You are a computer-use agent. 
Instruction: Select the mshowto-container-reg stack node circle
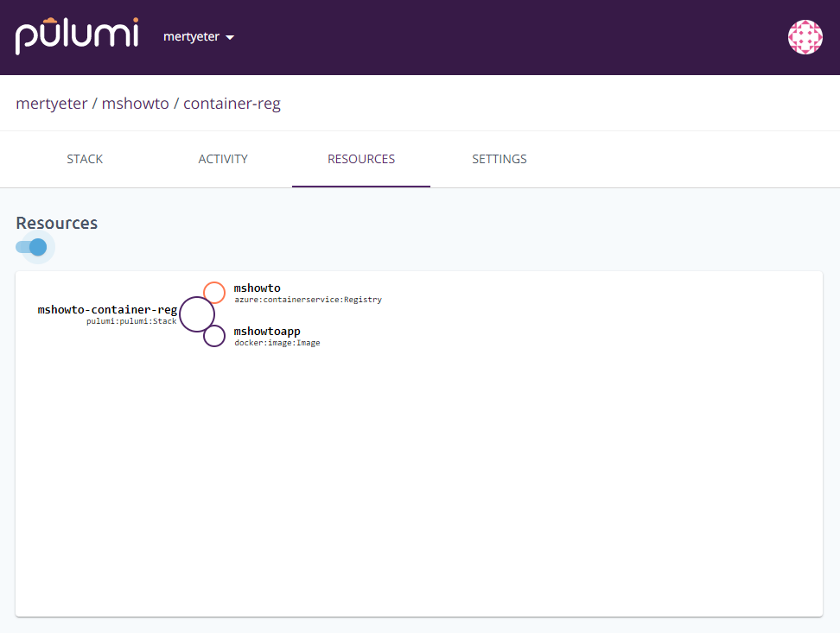pyautogui.click(x=197, y=314)
